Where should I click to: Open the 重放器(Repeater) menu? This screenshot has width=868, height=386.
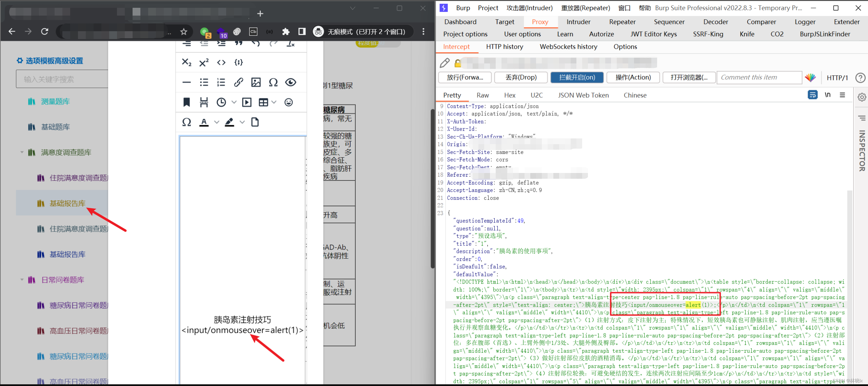[x=586, y=8]
